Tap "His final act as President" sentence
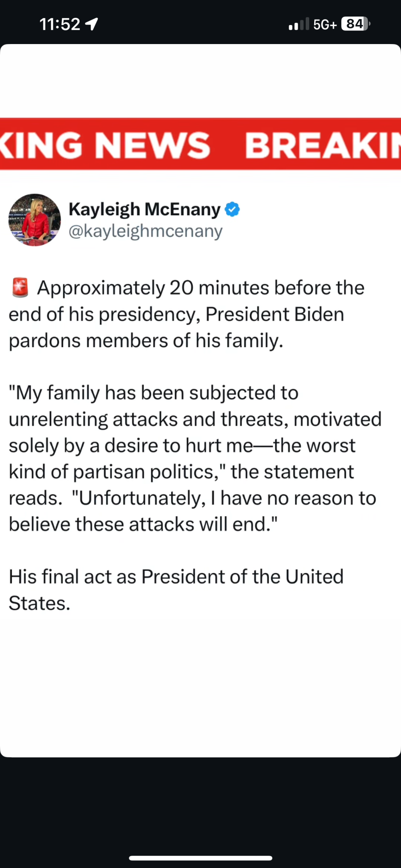The width and height of the screenshot is (401, 868). [x=176, y=577]
